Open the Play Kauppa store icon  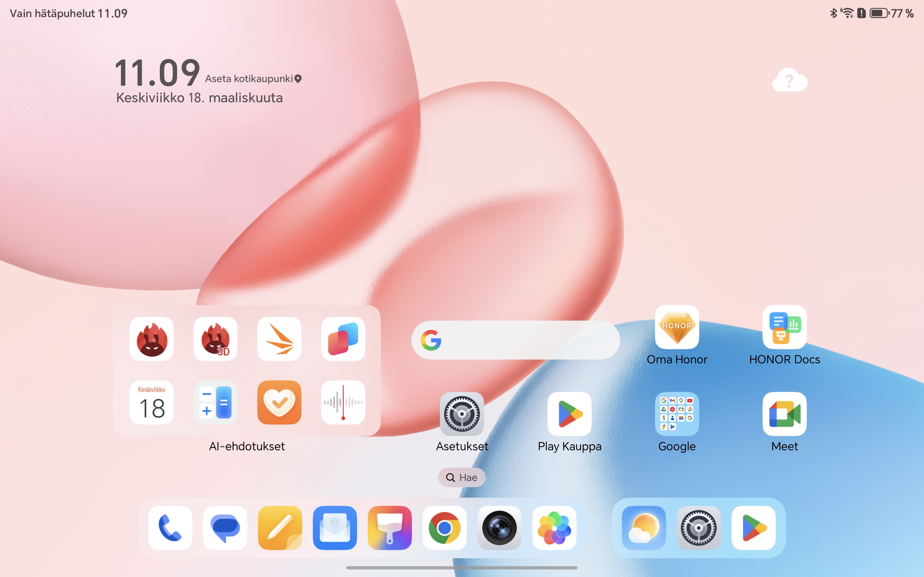(569, 414)
